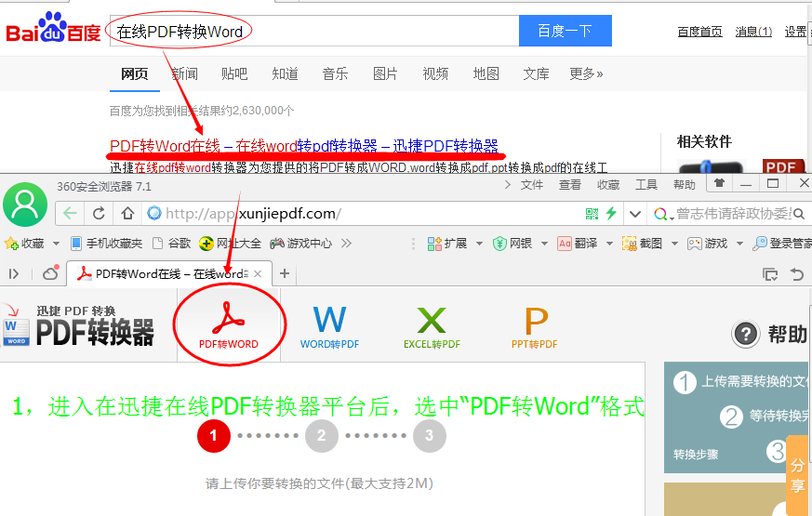Screen dimensions: 812x516
Task: Expand the 更多» search categories
Action: 586,74
